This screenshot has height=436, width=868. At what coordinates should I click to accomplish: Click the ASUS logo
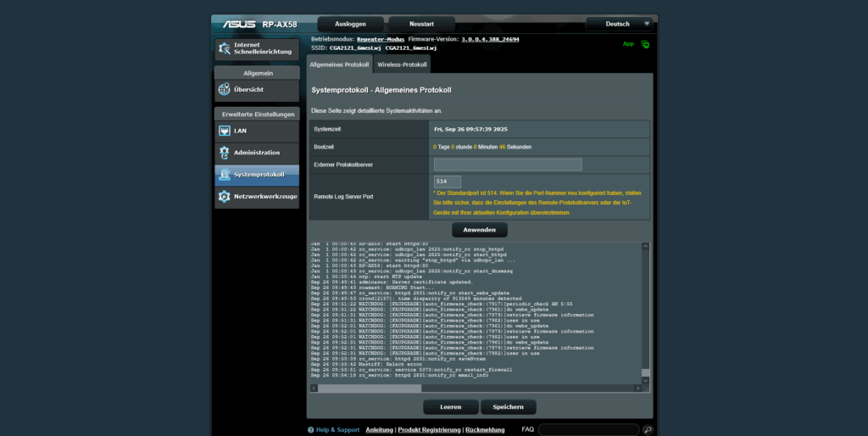click(x=239, y=25)
